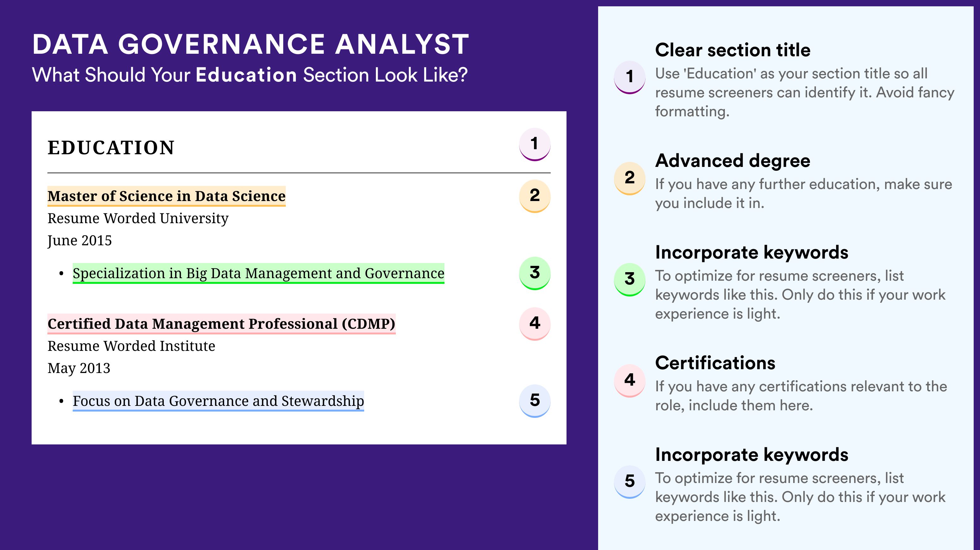Click Resume Worded University text

(x=138, y=218)
